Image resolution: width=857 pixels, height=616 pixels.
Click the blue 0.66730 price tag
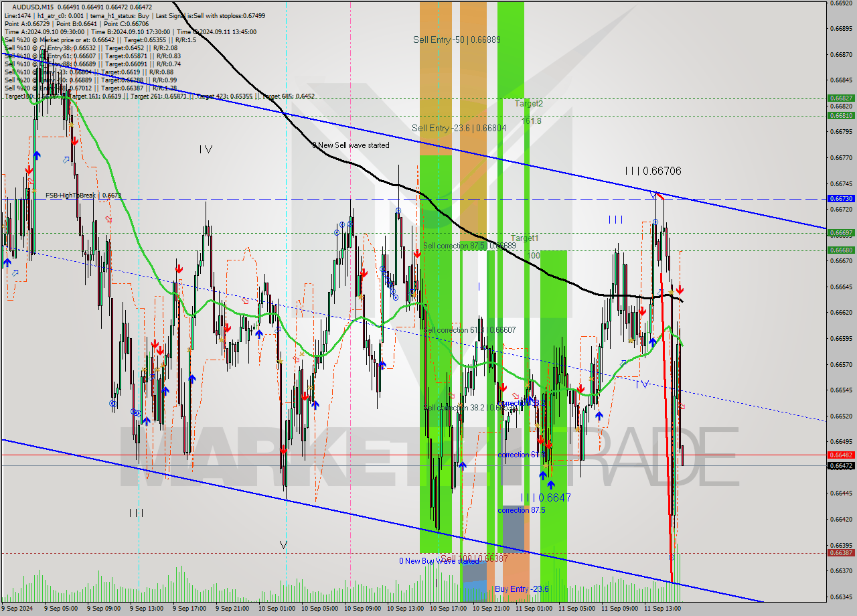841,199
